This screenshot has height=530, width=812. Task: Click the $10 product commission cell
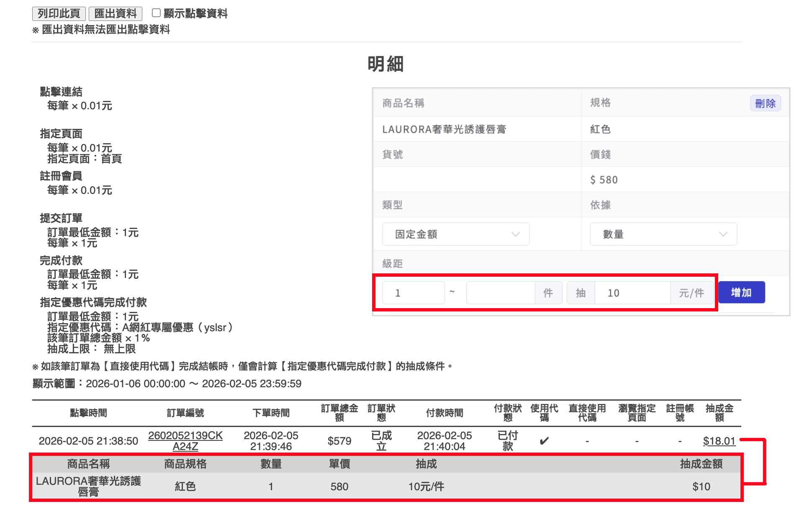tap(701, 486)
